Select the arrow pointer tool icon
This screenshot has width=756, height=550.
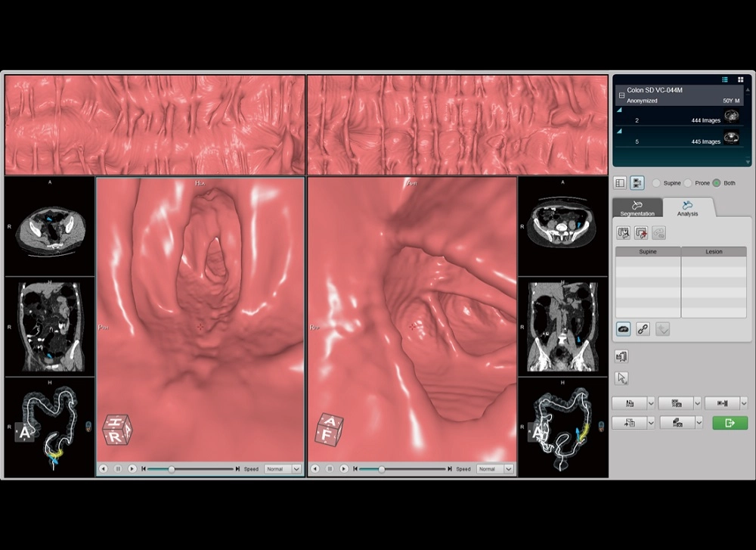(x=622, y=378)
